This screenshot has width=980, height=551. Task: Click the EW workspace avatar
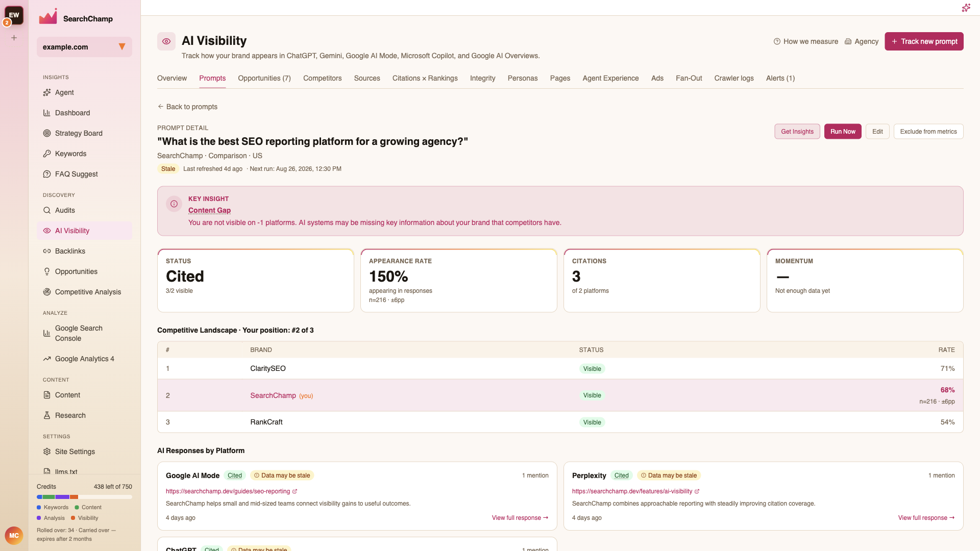coord(14,15)
